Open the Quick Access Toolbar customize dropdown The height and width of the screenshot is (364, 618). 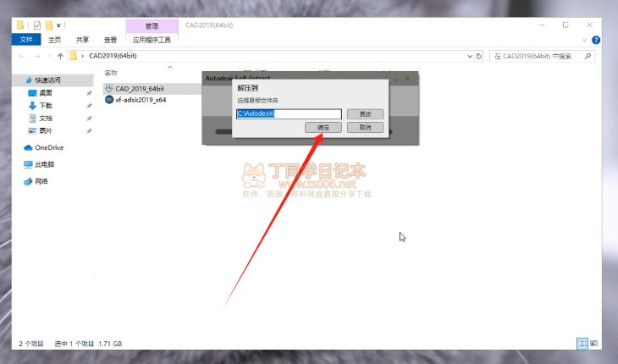tap(58, 25)
